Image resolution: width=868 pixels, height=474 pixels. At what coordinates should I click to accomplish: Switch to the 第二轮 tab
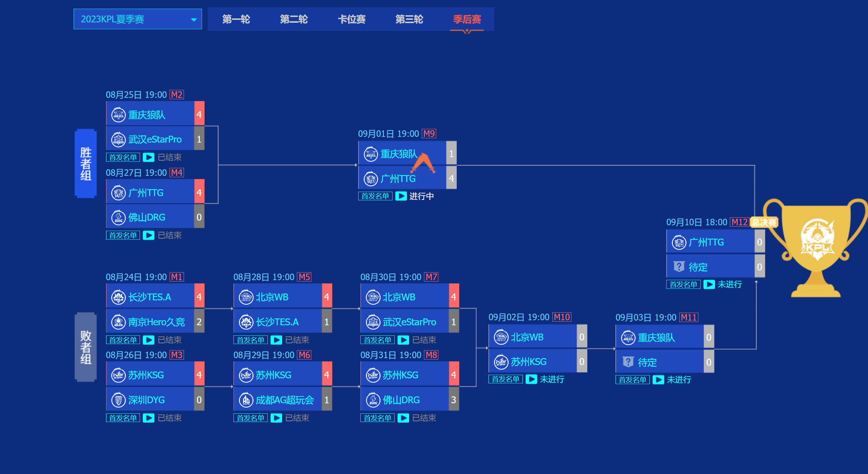(x=294, y=19)
